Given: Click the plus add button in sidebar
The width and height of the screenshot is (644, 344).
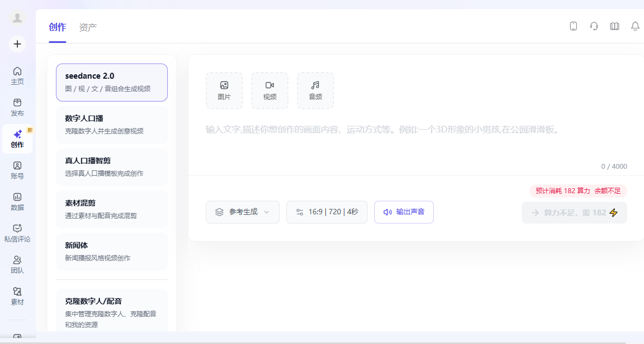Looking at the screenshot, I should pyautogui.click(x=17, y=44).
